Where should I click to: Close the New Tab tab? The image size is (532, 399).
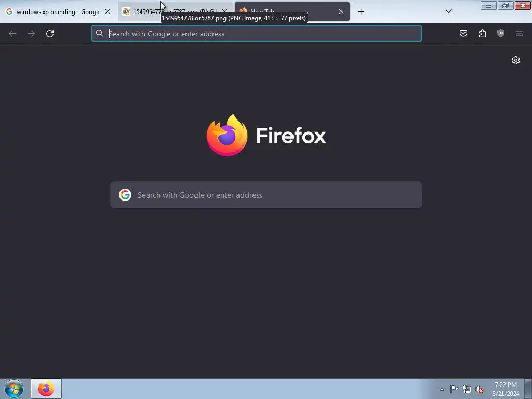(x=341, y=11)
